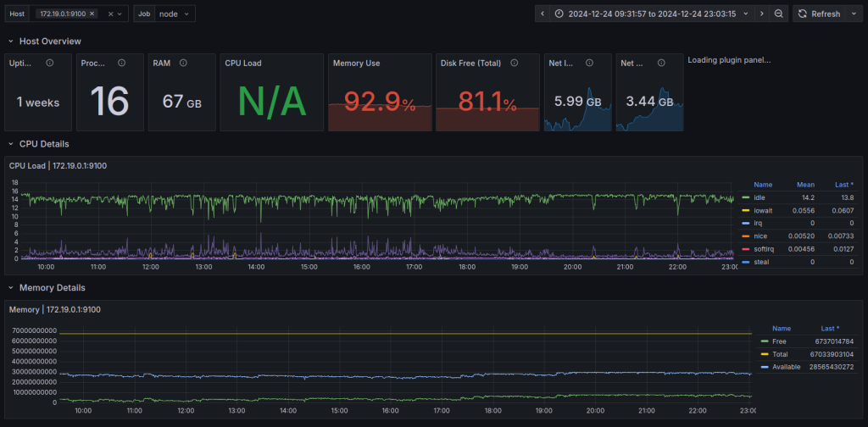
Task: Collapse the Memory Details row
Action: 10,287
